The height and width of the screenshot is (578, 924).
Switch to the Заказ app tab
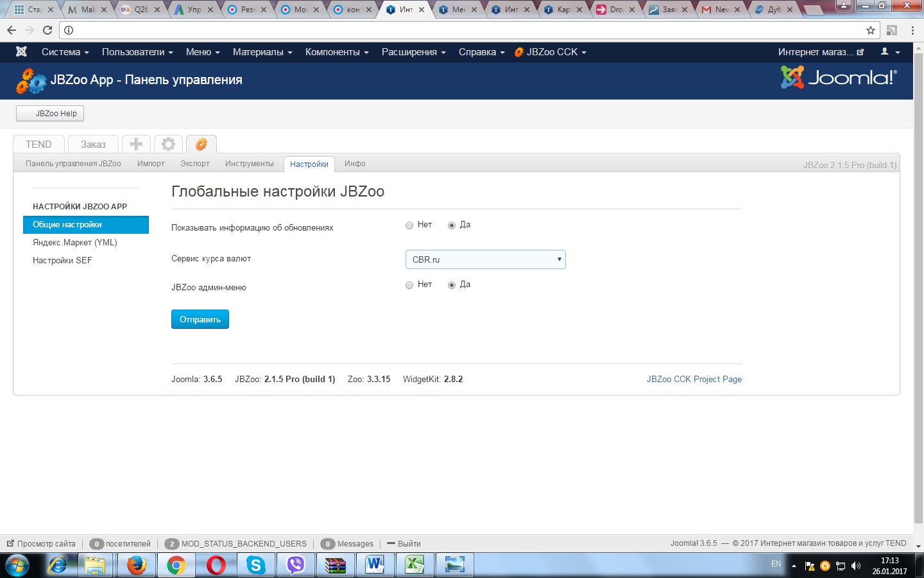(x=93, y=144)
